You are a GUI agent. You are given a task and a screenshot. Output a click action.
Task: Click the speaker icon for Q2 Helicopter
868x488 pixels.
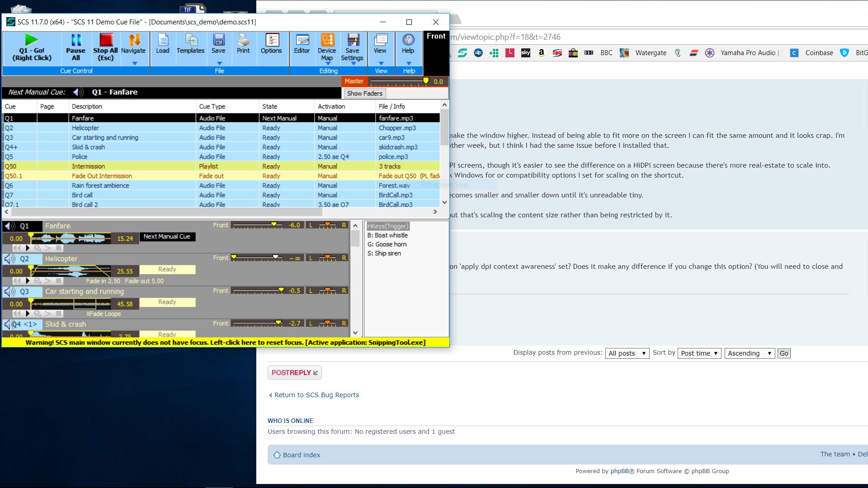(x=9, y=259)
